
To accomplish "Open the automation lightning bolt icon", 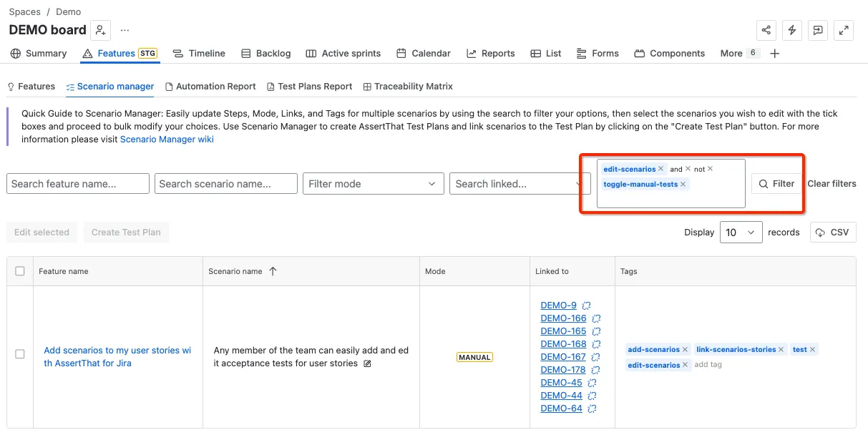I will pyautogui.click(x=792, y=30).
